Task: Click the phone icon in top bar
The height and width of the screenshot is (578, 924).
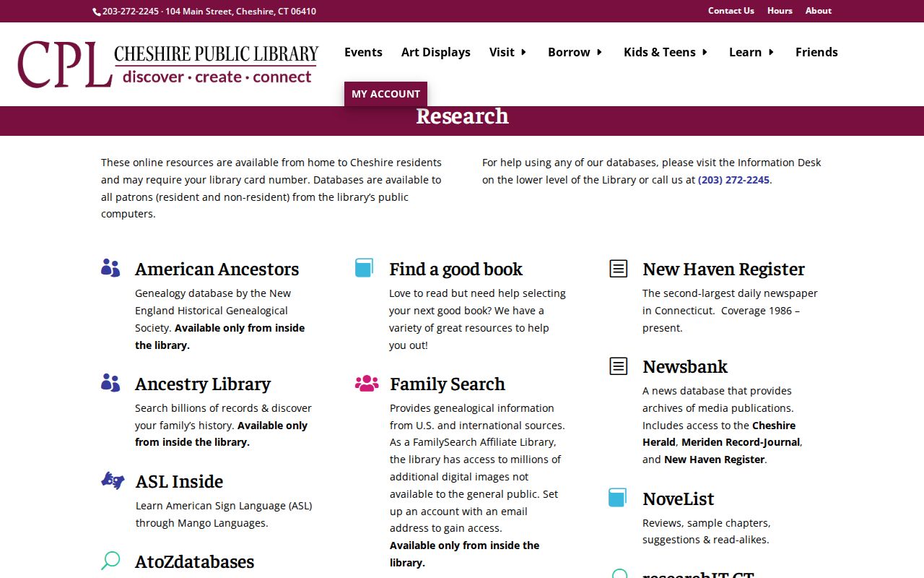Action: [x=96, y=12]
